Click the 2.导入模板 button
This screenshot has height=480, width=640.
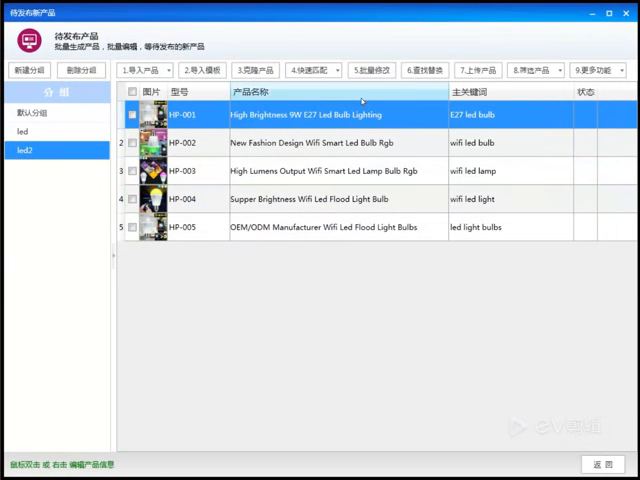click(x=202, y=71)
